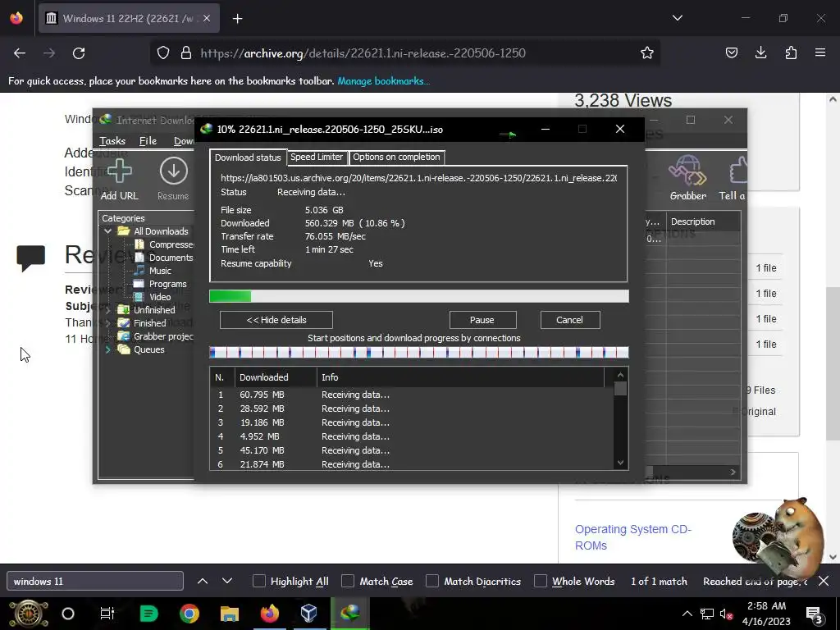Collapse the All Downloads tree node

[108, 231]
